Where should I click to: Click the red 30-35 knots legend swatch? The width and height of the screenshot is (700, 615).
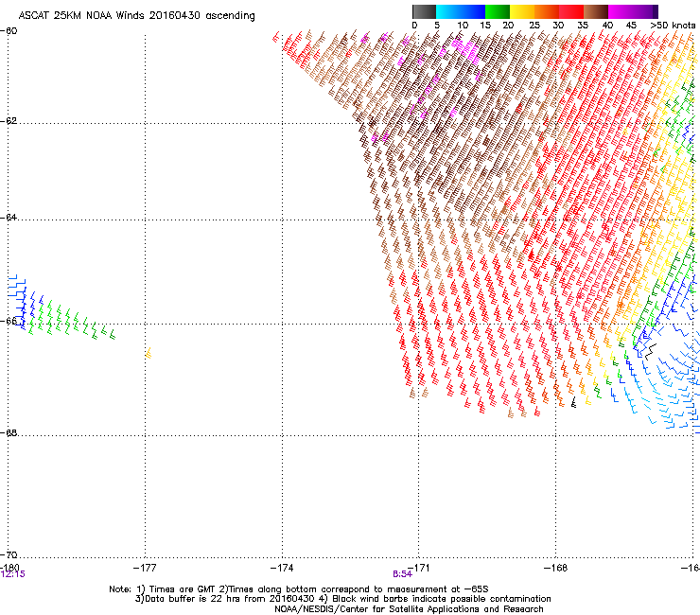tap(571, 11)
